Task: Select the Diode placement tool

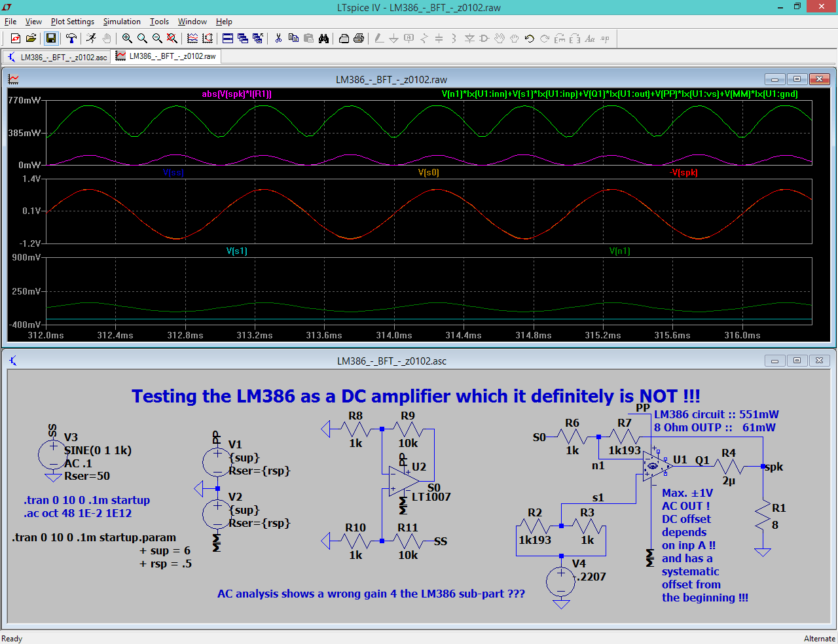Action: coord(469,39)
